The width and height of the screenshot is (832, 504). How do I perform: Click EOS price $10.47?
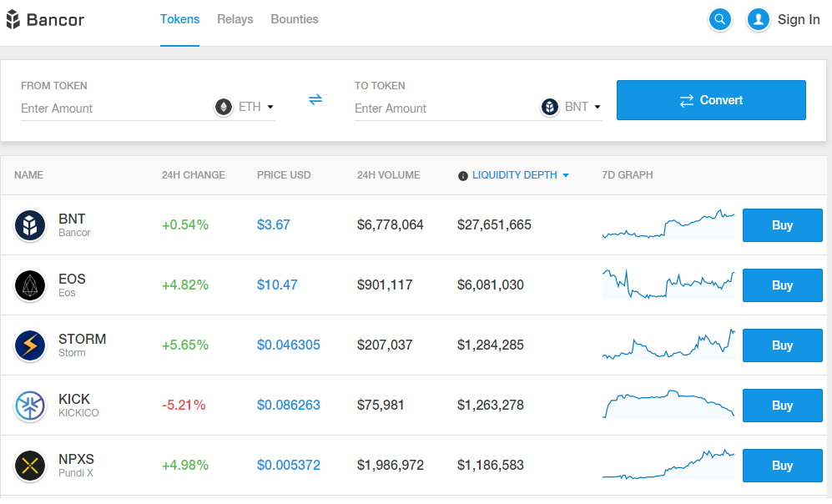(x=277, y=285)
